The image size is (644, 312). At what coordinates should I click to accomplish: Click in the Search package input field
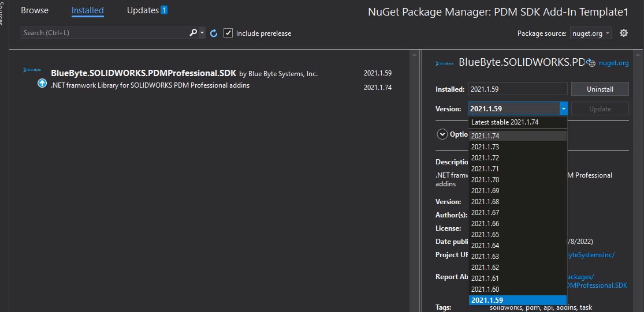pyautogui.click(x=105, y=33)
